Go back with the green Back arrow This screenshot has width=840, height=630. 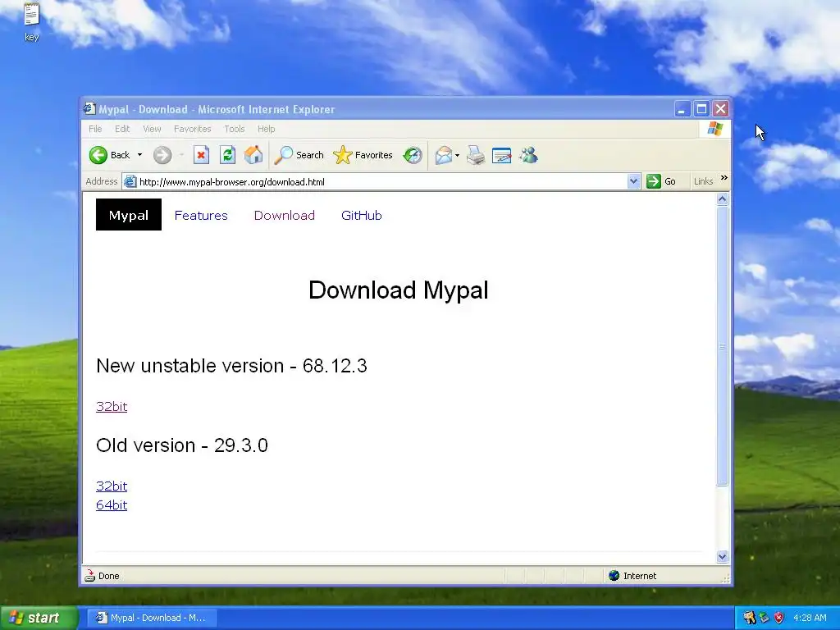[110, 155]
